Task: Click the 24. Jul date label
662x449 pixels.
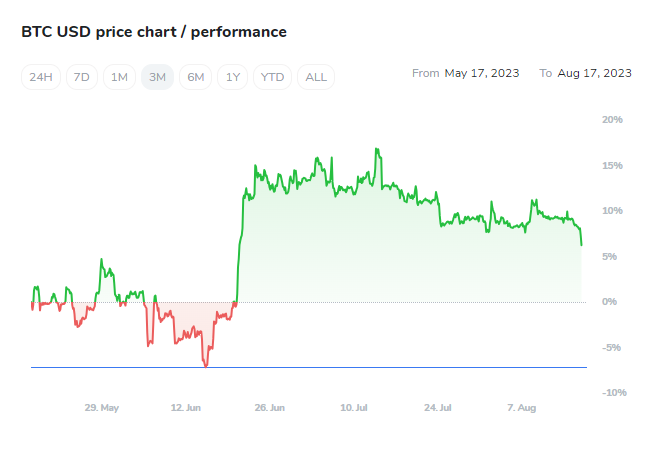Action: pos(439,408)
